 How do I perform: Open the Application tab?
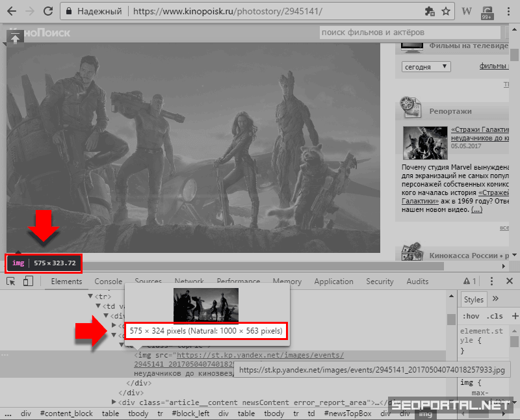[x=333, y=282]
